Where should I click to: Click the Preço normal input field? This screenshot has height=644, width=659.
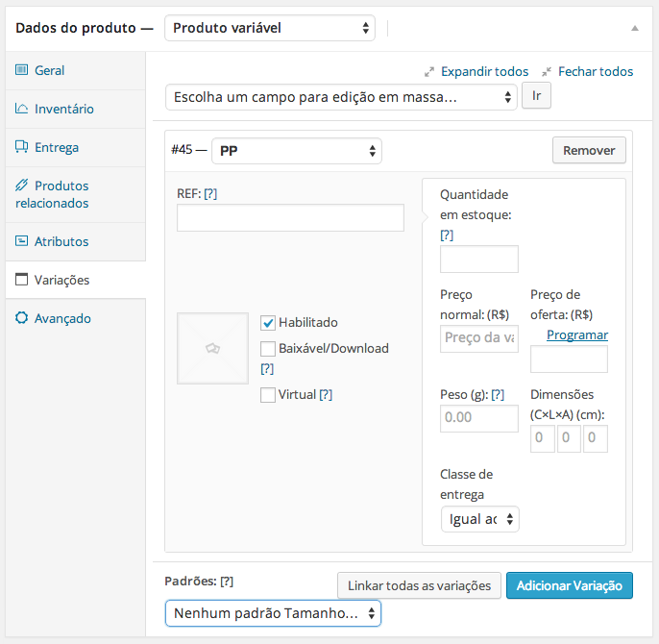[478, 338]
